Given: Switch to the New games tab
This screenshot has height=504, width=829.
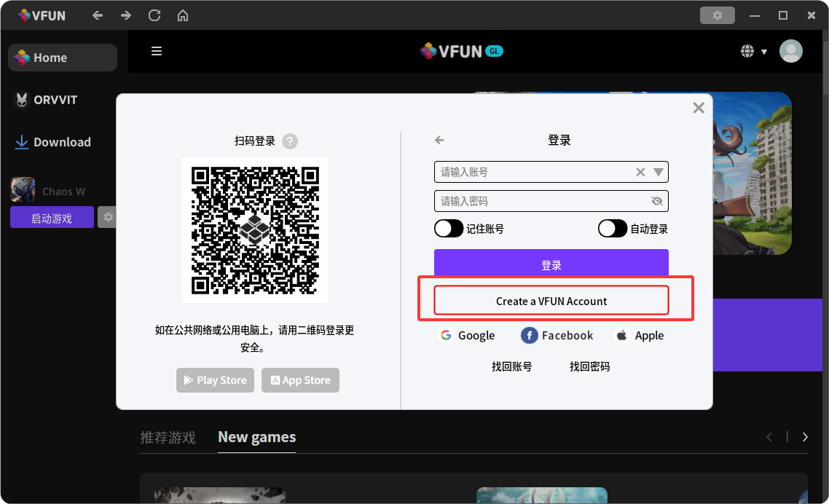Looking at the screenshot, I should click(256, 437).
